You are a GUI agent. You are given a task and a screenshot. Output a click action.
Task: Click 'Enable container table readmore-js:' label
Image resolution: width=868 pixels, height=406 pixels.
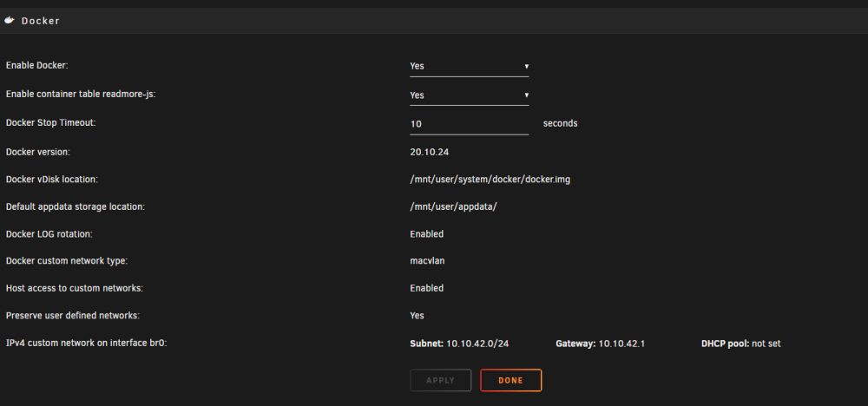(x=81, y=94)
